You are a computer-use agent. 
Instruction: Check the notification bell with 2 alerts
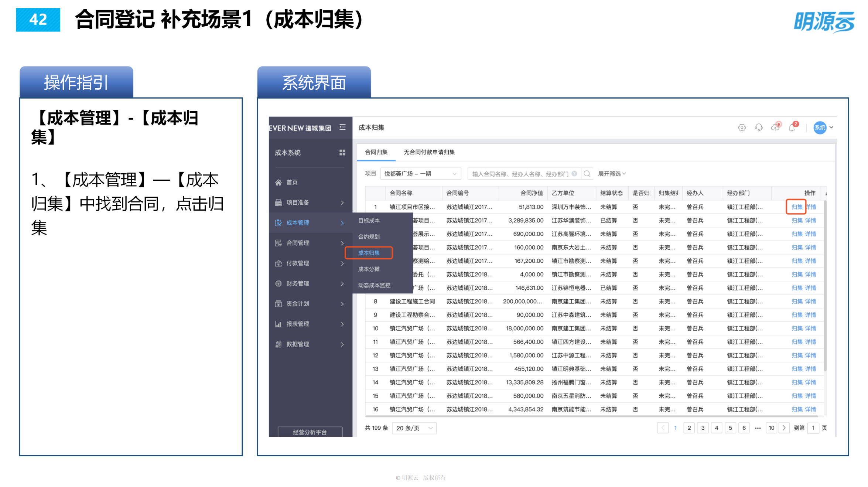point(792,127)
